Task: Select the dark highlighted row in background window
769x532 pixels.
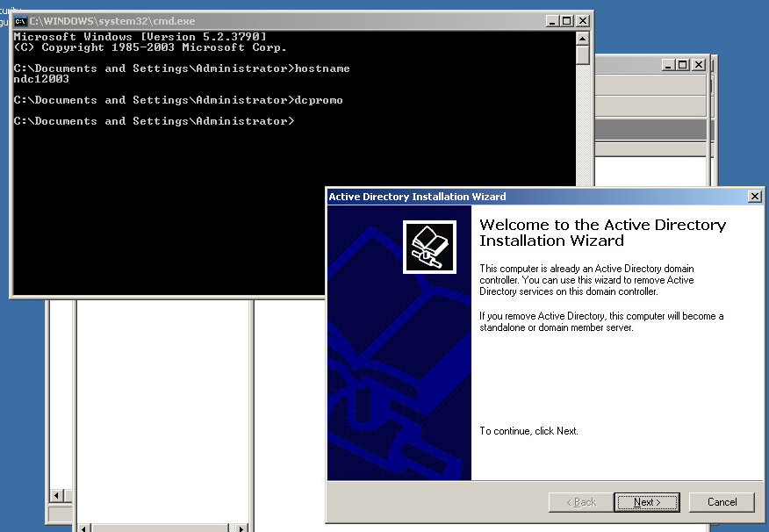Action: (650, 130)
